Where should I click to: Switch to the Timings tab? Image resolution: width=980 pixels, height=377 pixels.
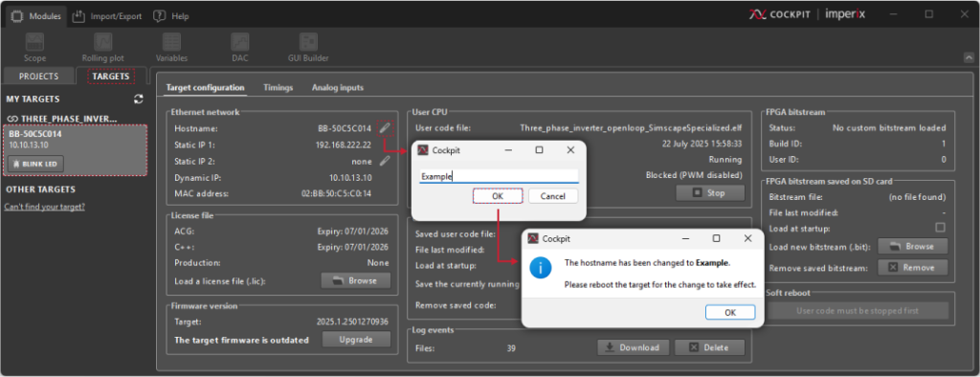(278, 87)
